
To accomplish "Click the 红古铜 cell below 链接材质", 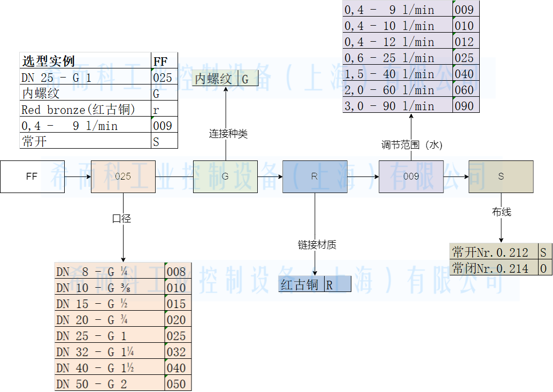I will 301,285.
